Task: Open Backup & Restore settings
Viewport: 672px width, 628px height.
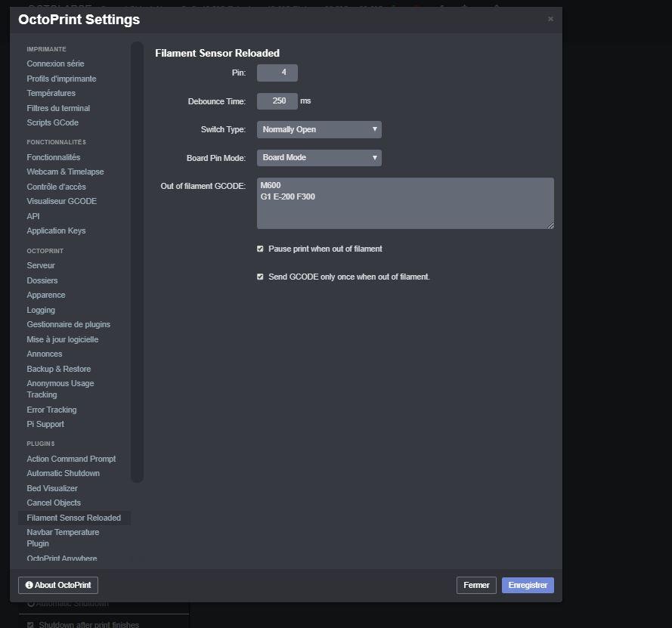Action: point(58,369)
